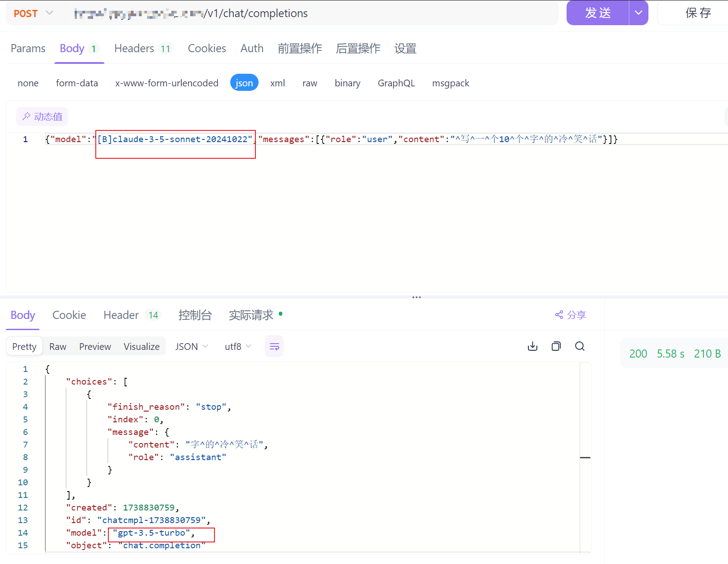Select the raw body type
728x564 pixels.
[310, 83]
